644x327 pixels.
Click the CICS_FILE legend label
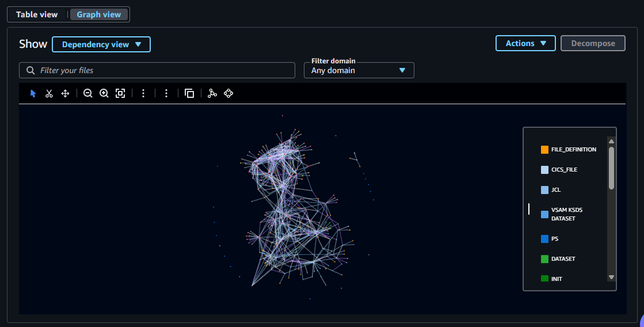565,170
